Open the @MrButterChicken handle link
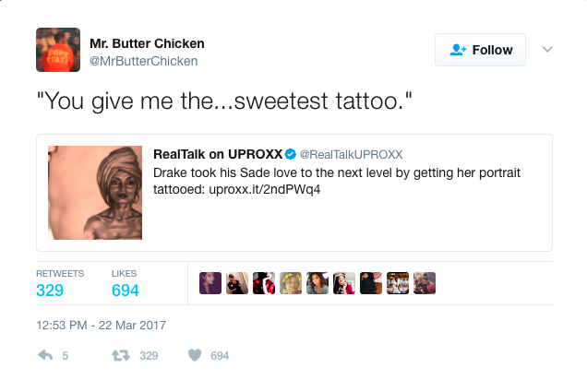Viewport: 587px width, 392px height. pyautogui.click(x=143, y=61)
